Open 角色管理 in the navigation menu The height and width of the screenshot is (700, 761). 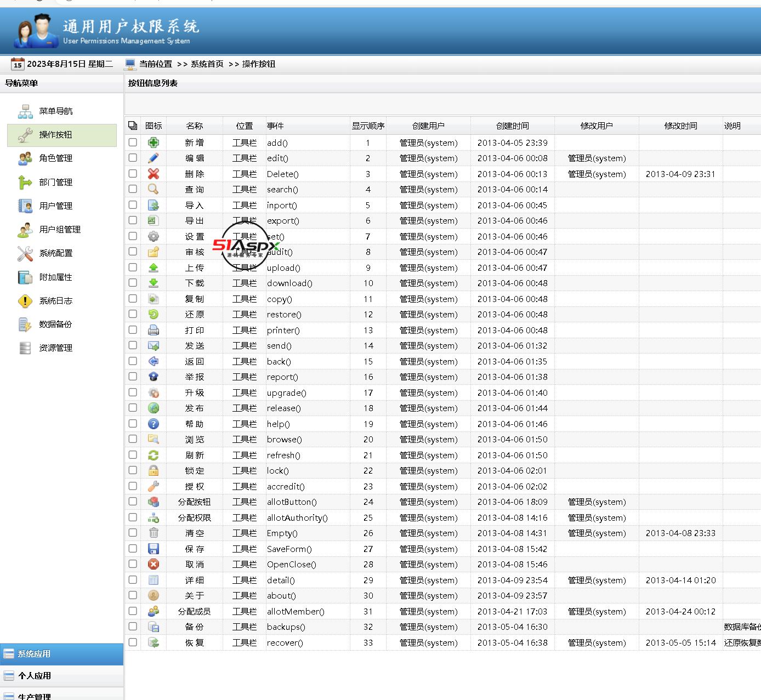coord(55,158)
